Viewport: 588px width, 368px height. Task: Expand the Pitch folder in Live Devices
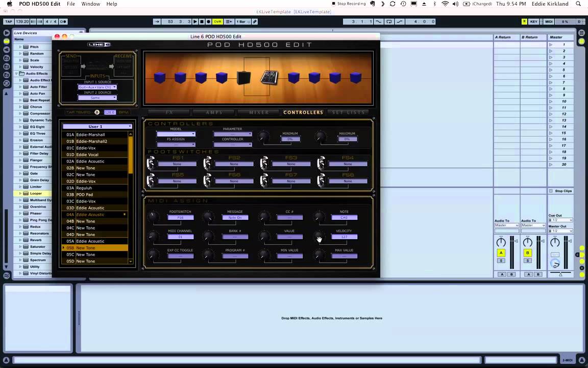point(20,47)
